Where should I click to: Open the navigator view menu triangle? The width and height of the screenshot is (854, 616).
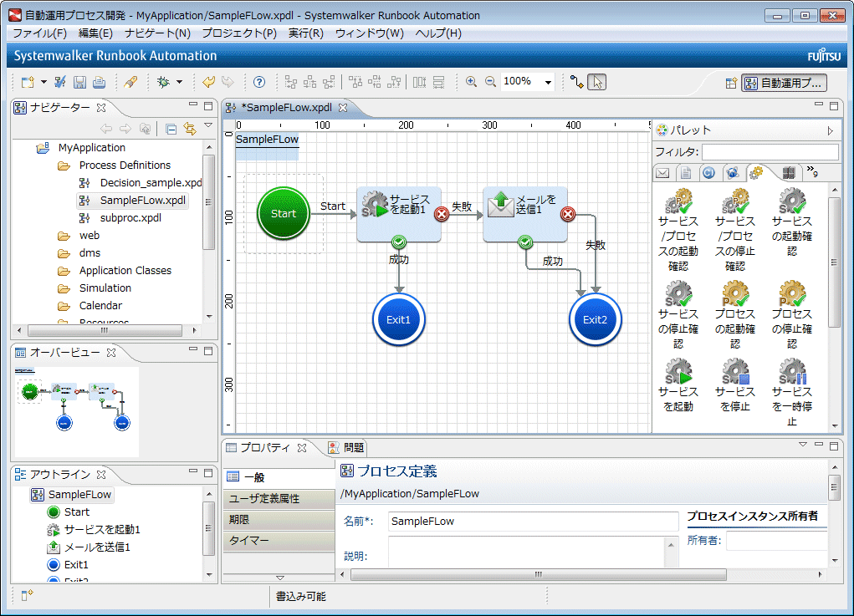(x=208, y=126)
